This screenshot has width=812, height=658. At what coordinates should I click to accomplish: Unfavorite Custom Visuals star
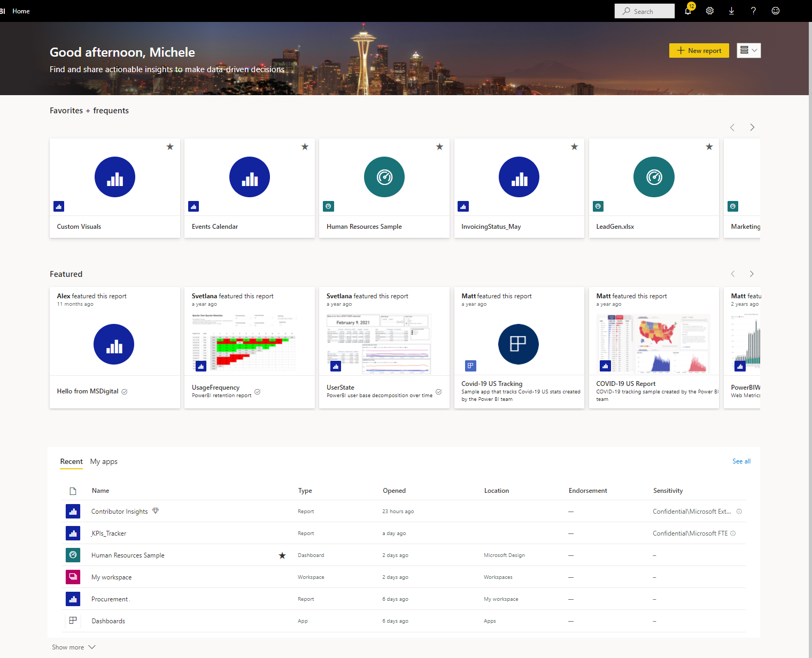click(170, 146)
